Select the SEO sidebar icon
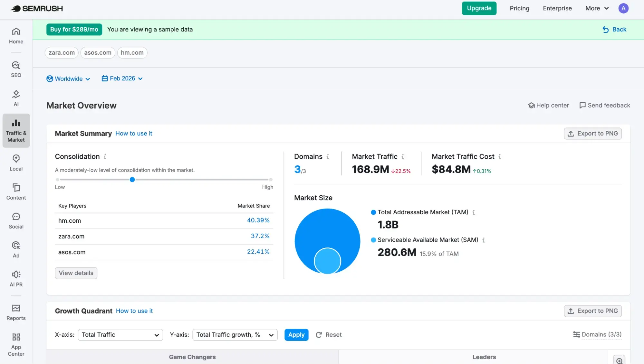This screenshot has height=364, width=644. (x=16, y=69)
